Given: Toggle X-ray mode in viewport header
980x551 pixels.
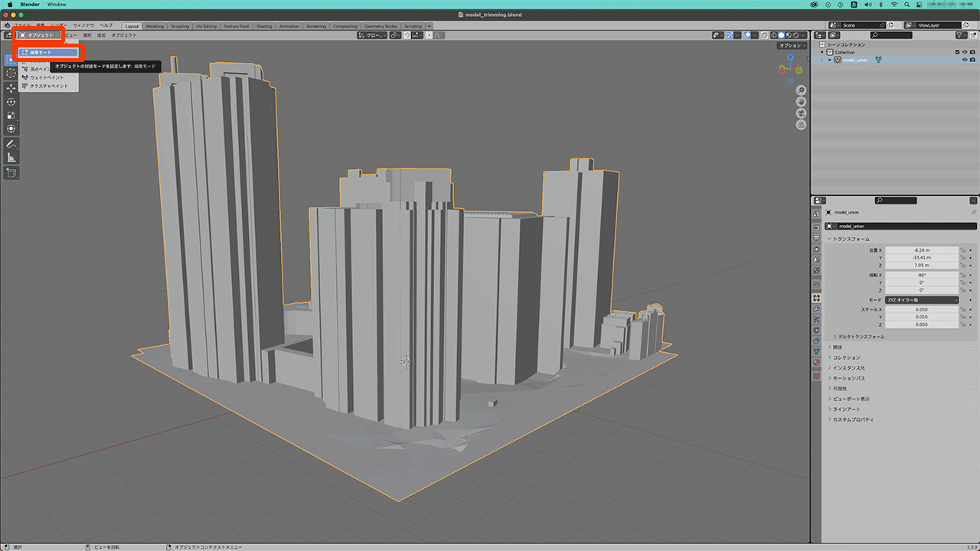Looking at the screenshot, I should (x=765, y=35).
